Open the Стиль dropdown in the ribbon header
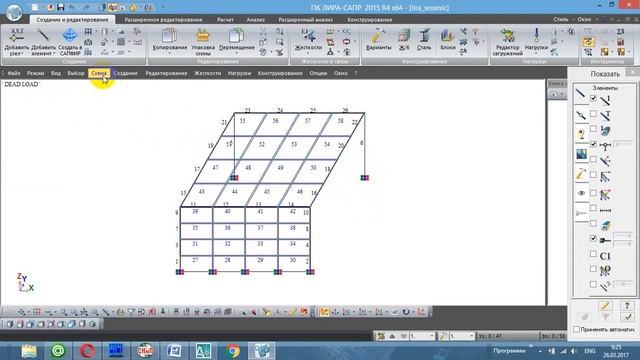The image size is (640, 360). [563, 19]
